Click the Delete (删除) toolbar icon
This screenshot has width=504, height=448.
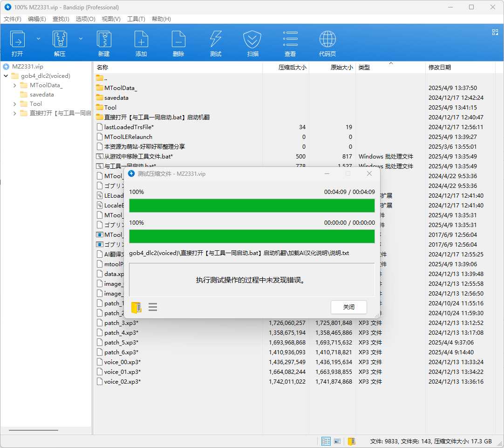(x=178, y=40)
